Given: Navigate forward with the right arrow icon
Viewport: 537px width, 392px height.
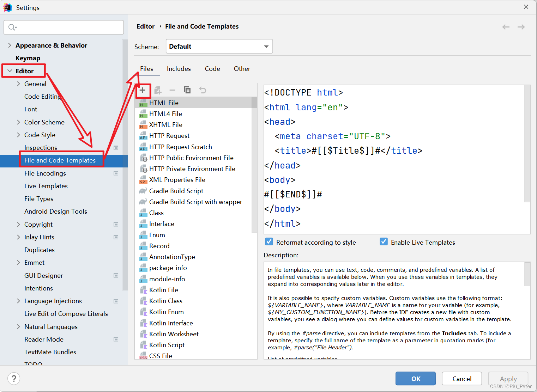Looking at the screenshot, I should click(521, 27).
